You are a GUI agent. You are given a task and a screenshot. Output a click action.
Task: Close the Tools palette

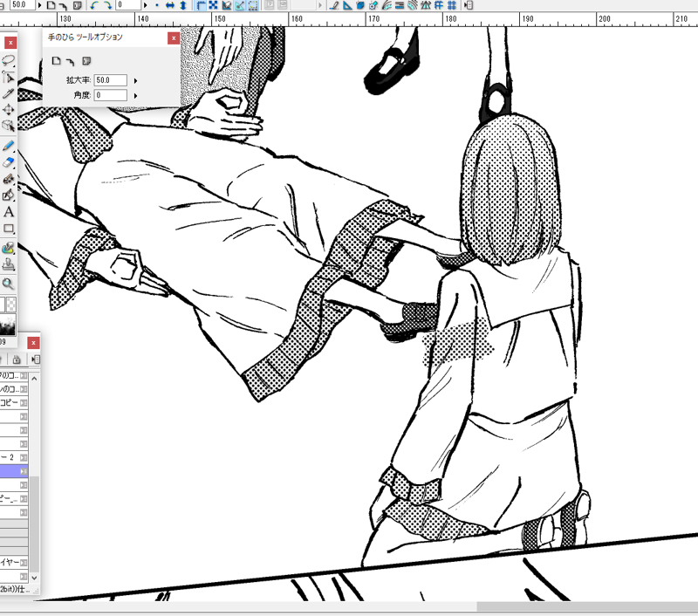click(10, 43)
